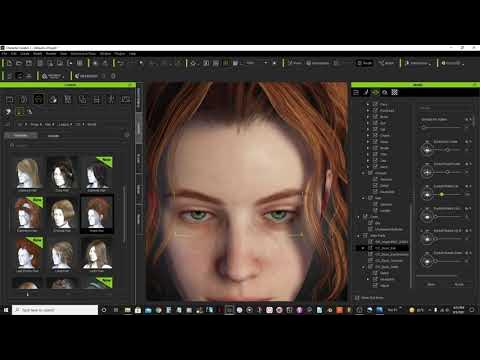
Task: Click the topmost slider in the Modify panel
Action: coord(442,127)
